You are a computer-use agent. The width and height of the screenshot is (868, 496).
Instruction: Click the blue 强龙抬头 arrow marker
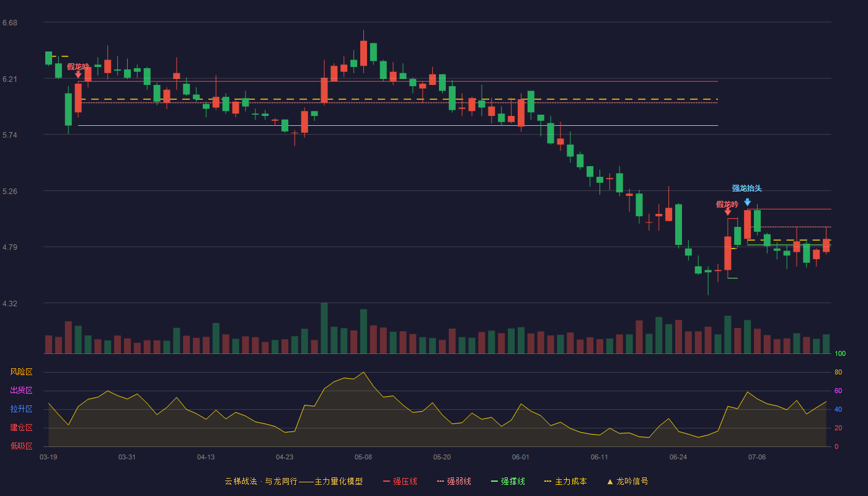(x=747, y=202)
